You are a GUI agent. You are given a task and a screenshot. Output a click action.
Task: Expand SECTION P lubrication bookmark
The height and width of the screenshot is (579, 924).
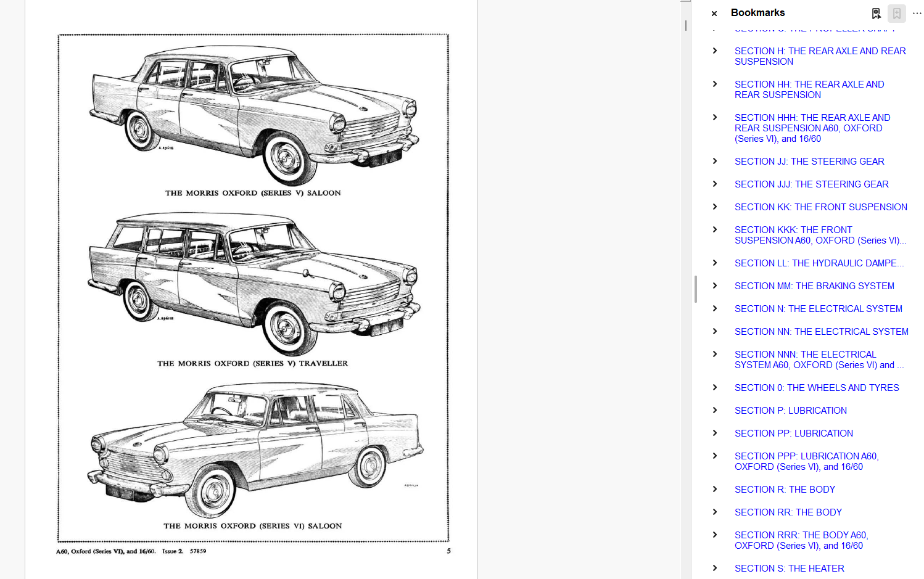coord(715,410)
